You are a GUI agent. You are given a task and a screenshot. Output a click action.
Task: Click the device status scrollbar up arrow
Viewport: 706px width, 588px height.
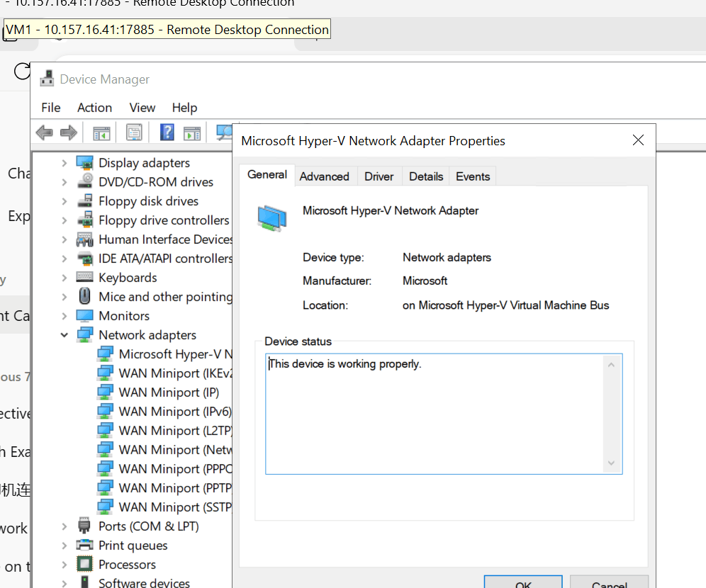pyautogui.click(x=611, y=365)
